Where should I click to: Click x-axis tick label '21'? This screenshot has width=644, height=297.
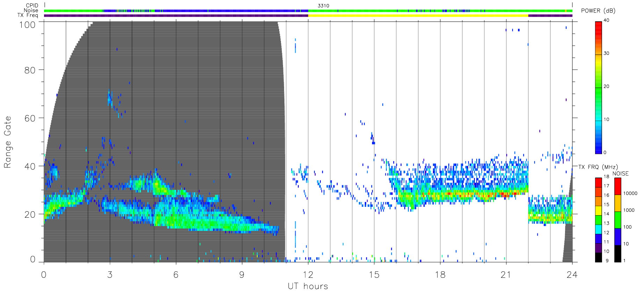coord(506,275)
